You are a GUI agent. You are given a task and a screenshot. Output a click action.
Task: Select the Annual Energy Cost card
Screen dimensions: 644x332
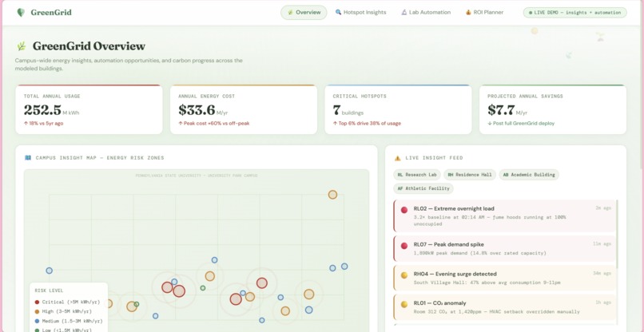coord(244,109)
